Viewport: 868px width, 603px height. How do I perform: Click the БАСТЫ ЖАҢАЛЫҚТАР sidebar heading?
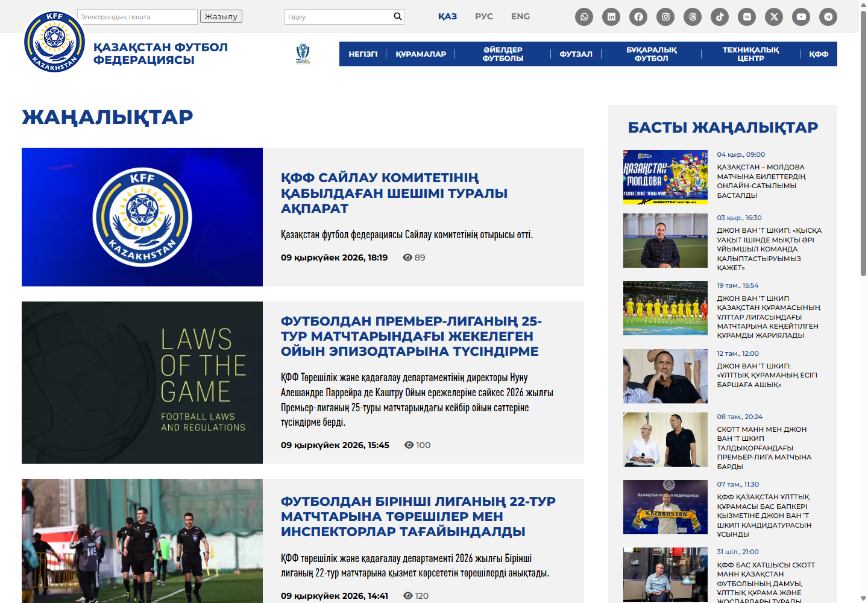pos(723,127)
